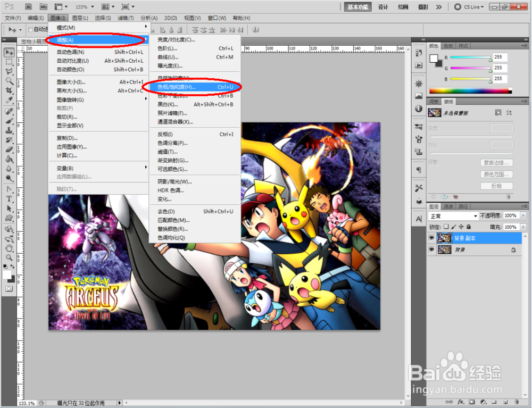Activate the Hand tool

tap(9, 248)
